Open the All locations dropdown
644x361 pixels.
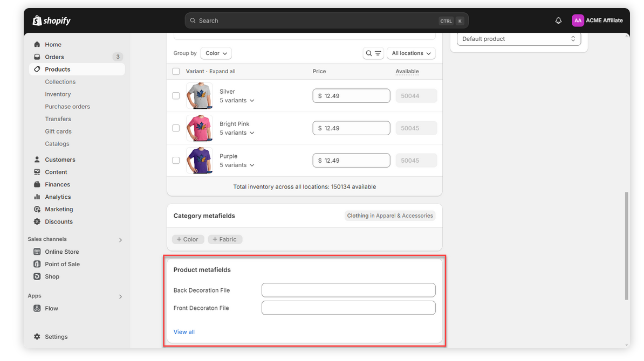(x=411, y=53)
